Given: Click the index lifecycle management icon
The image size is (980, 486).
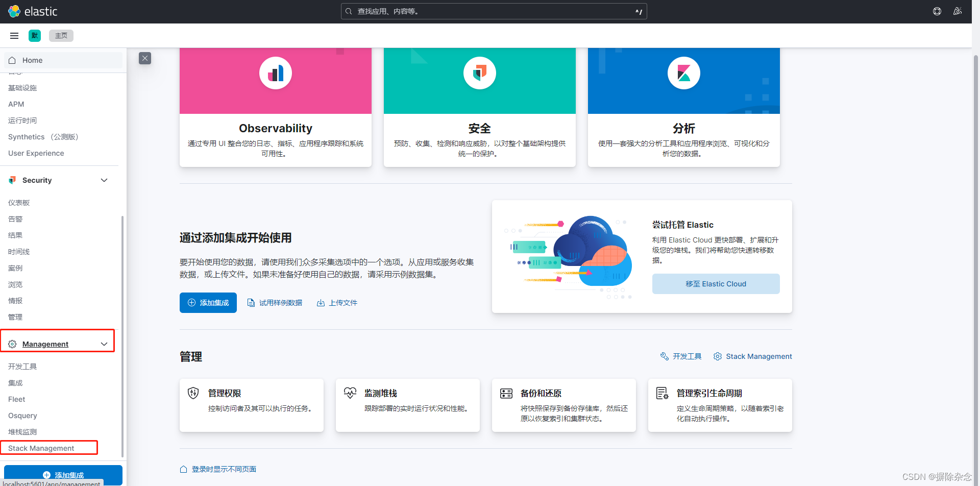Looking at the screenshot, I should (x=663, y=393).
